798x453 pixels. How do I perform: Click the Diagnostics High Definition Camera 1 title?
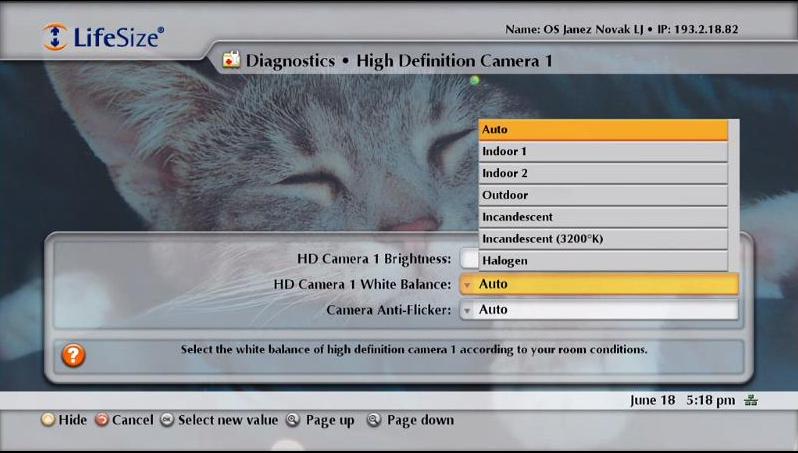click(398, 61)
